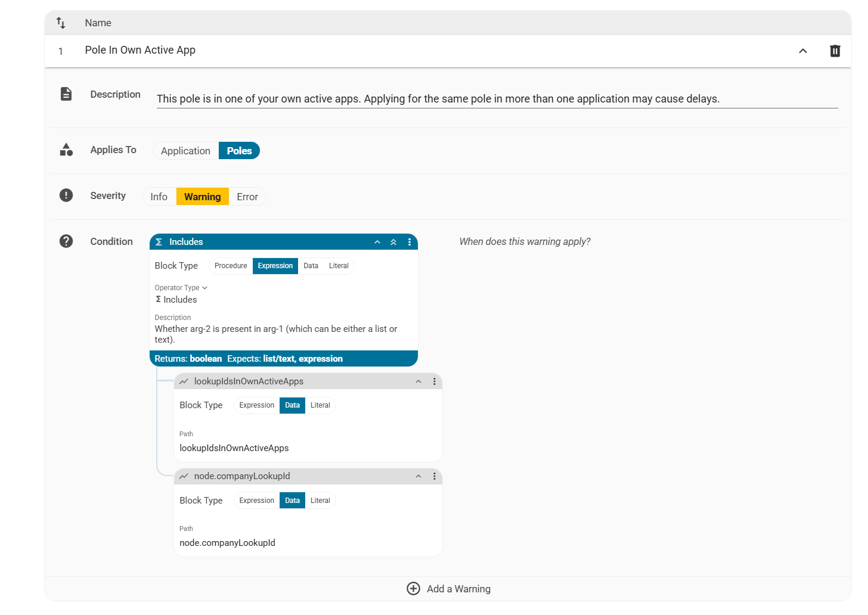Collapse the lookupIdsInOwnActiveApps block
The width and height of the screenshot is (868, 615).
coord(418,381)
